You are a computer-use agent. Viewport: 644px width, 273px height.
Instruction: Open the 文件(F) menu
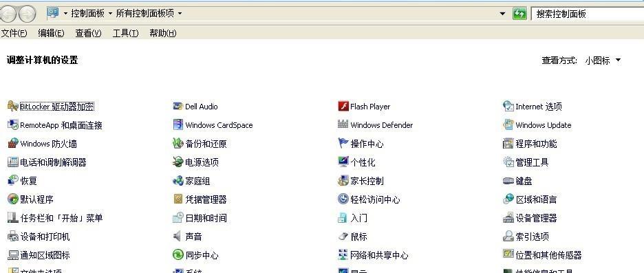[14, 33]
